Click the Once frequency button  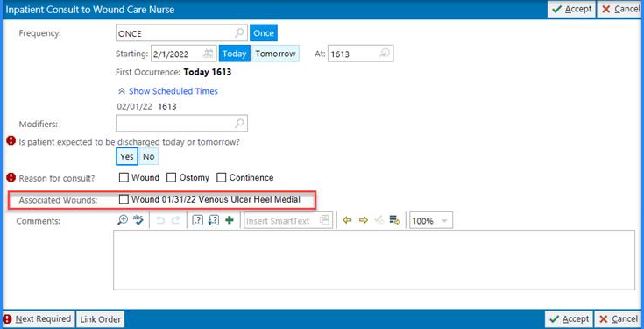click(264, 33)
